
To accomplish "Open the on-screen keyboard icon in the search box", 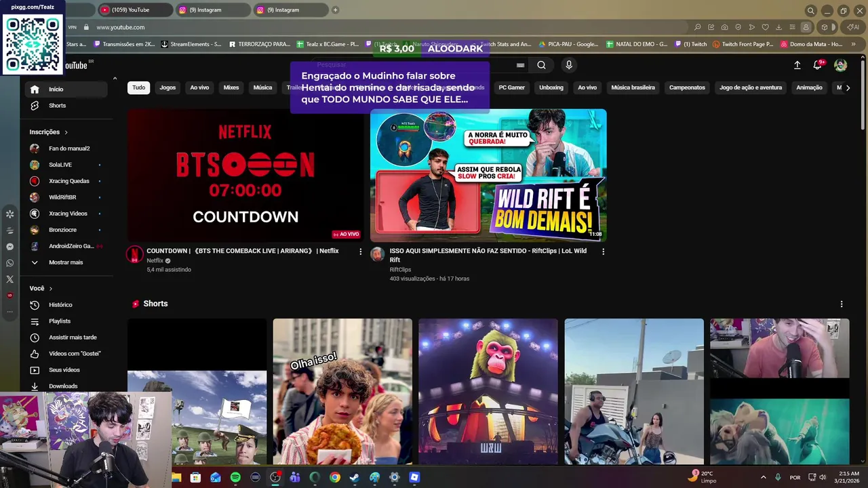I will (520, 65).
